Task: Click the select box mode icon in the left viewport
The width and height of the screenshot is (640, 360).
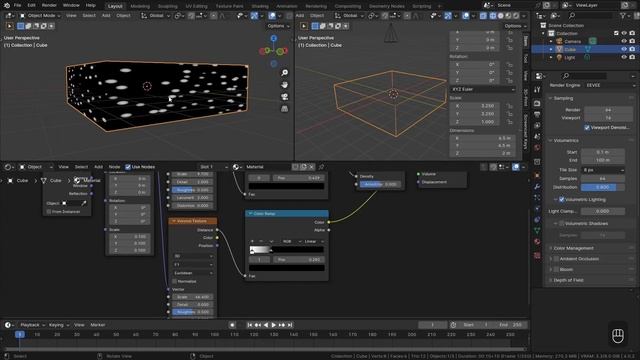Action: (x=20, y=26)
